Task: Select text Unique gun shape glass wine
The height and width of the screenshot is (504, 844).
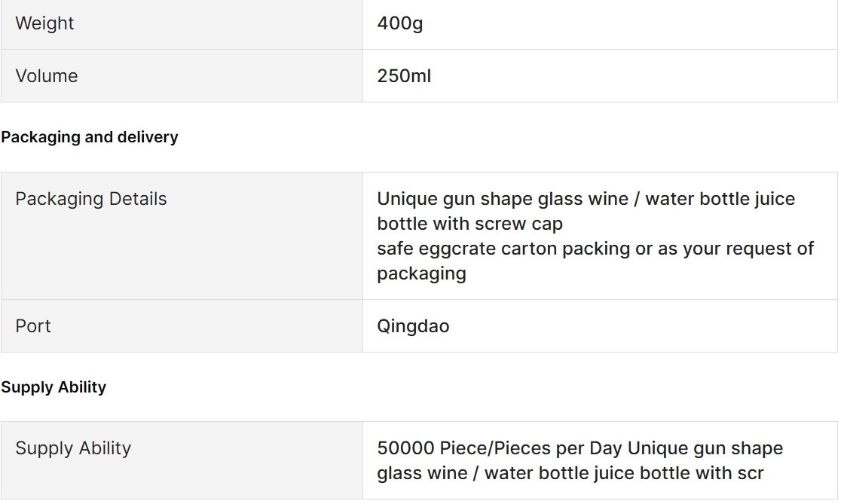Action: (x=502, y=199)
